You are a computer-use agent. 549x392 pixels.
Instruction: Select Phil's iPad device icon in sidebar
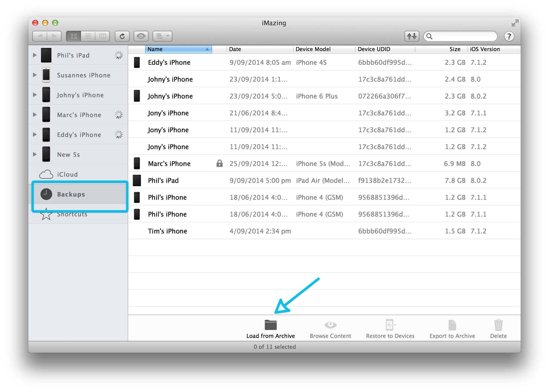46,55
